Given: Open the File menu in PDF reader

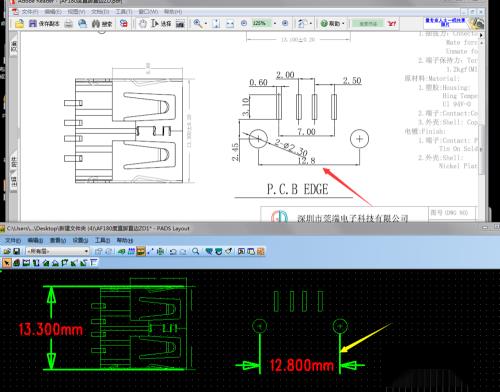Looking at the screenshot, I should [x=30, y=12].
